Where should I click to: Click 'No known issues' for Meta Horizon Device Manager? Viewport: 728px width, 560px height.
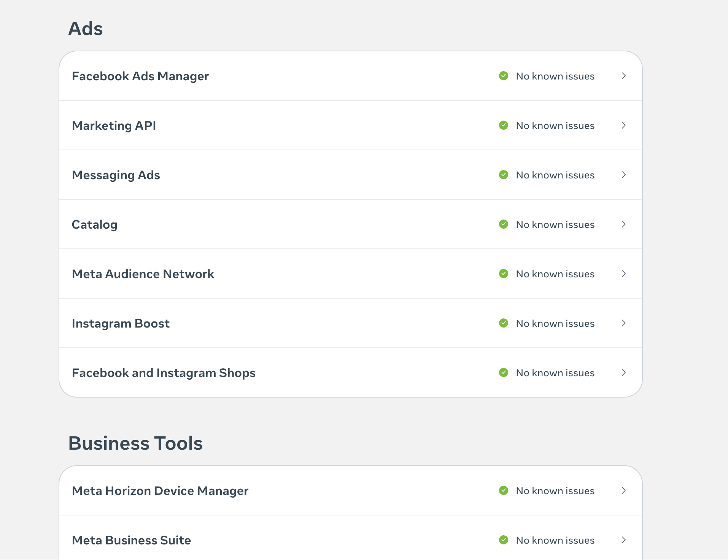tap(555, 491)
